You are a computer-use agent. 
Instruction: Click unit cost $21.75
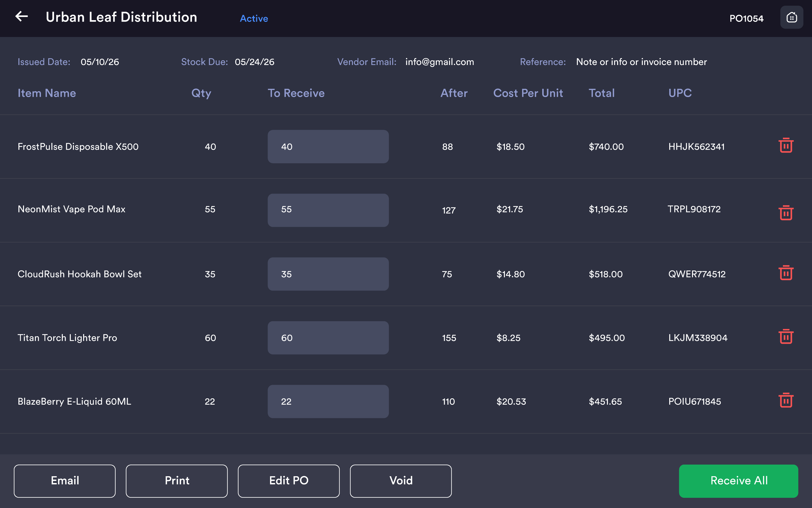click(x=509, y=209)
